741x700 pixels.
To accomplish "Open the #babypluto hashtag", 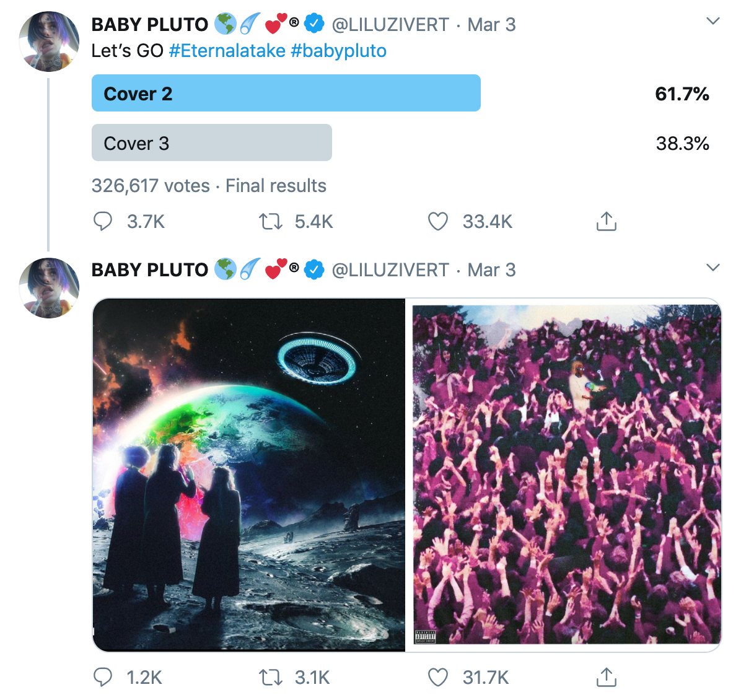I will click(x=338, y=51).
